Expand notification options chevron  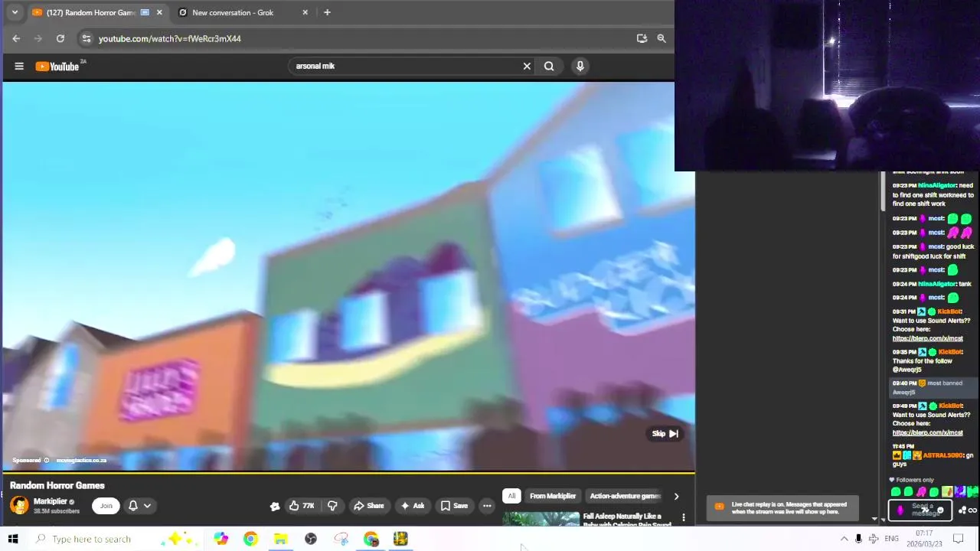tap(147, 505)
